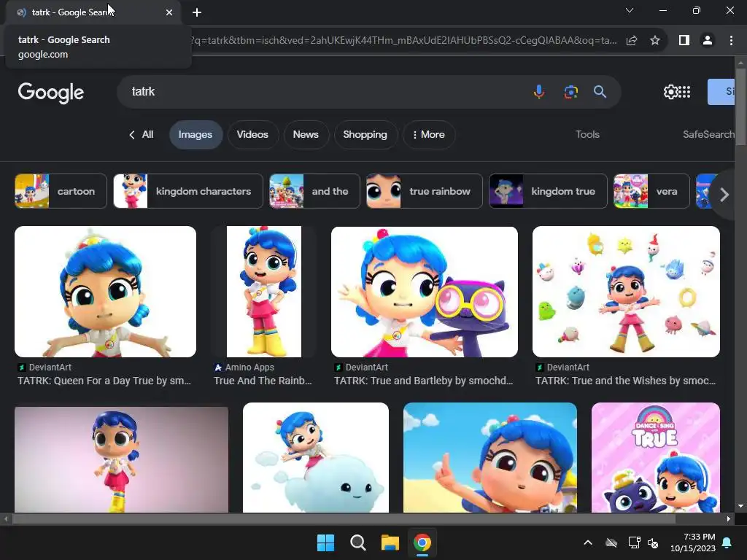Click the scroll right arrow of horizontal scrollbar

tap(729, 519)
